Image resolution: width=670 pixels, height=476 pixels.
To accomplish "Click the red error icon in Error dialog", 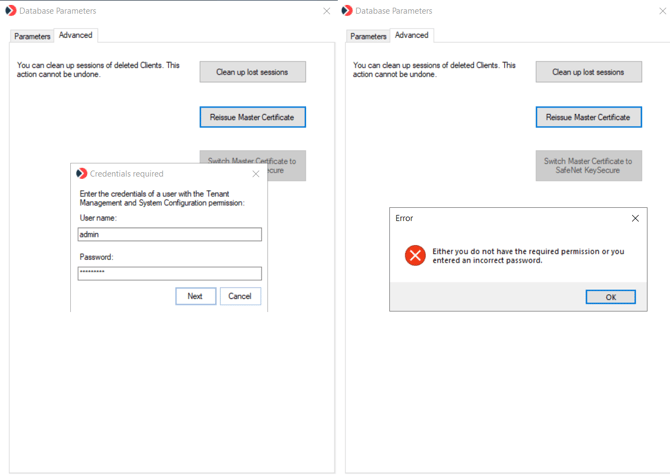I will 415,256.
